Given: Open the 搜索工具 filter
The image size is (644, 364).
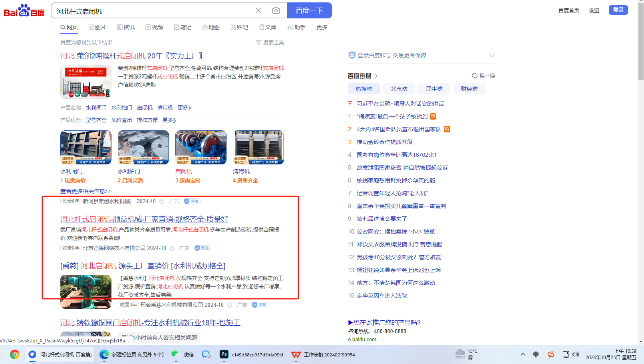Looking at the screenshot, I should pyautogui.click(x=270, y=42).
